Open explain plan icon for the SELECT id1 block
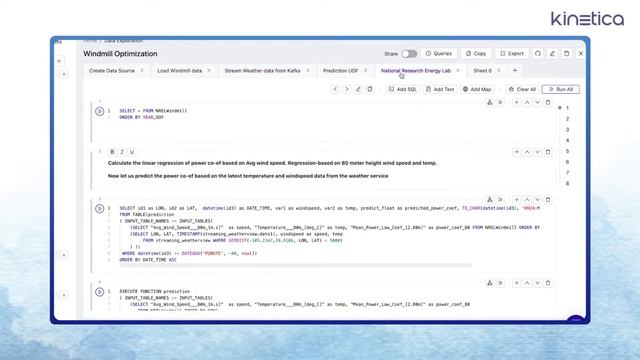This screenshot has width=640, height=360. click(x=490, y=200)
